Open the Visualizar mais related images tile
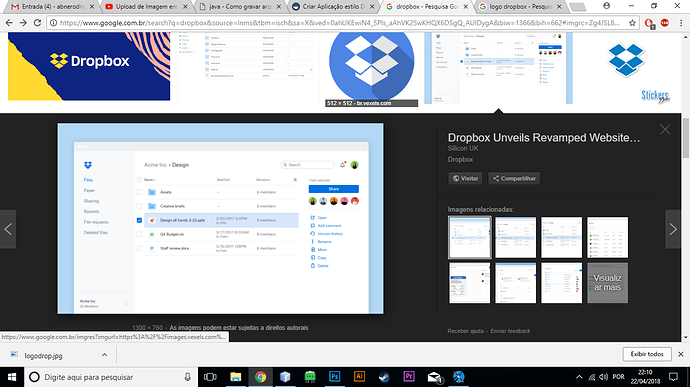Viewport: 690px width, 387px height. point(607,283)
